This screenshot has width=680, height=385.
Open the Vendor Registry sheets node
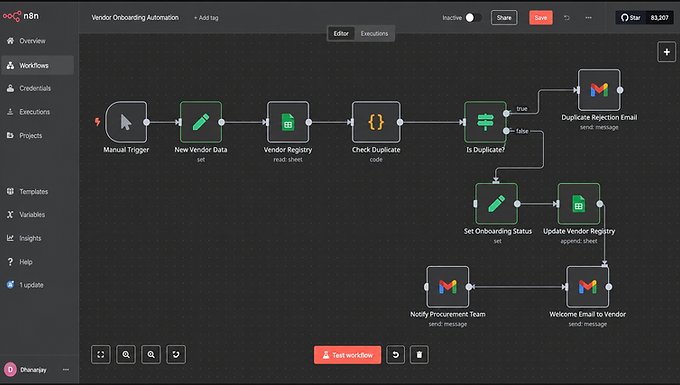288,122
